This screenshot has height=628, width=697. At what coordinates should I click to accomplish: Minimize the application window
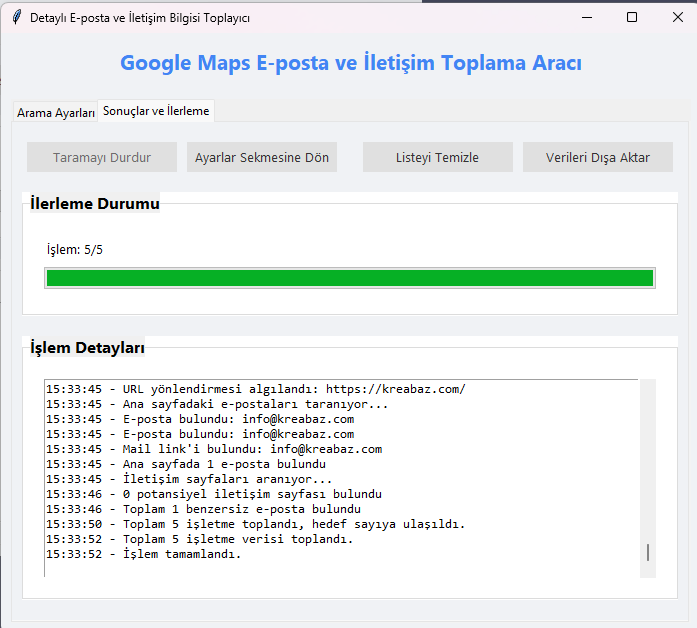[x=587, y=18]
